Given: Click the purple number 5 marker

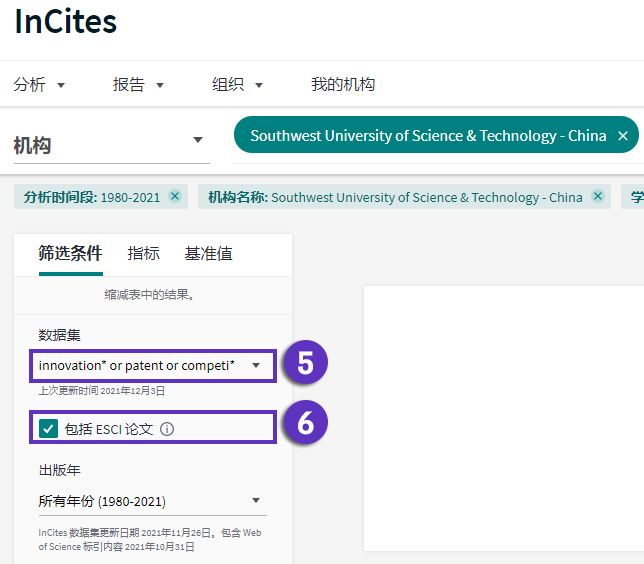Looking at the screenshot, I should click(305, 365).
